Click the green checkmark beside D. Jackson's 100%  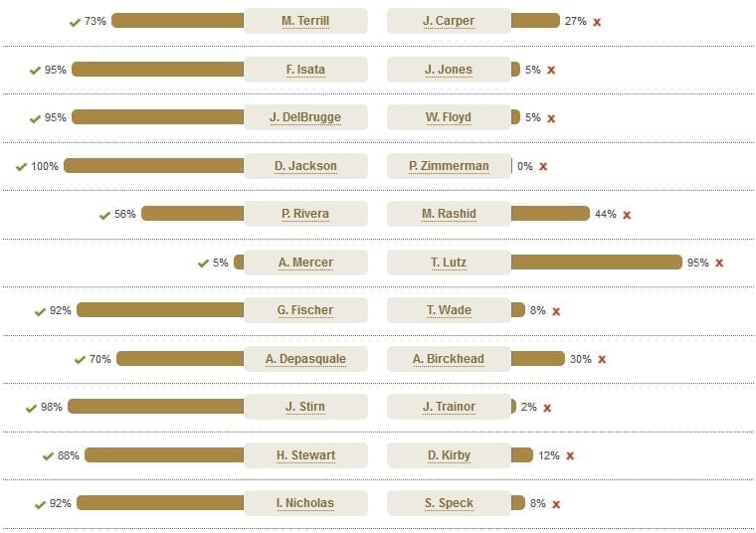[21, 167]
